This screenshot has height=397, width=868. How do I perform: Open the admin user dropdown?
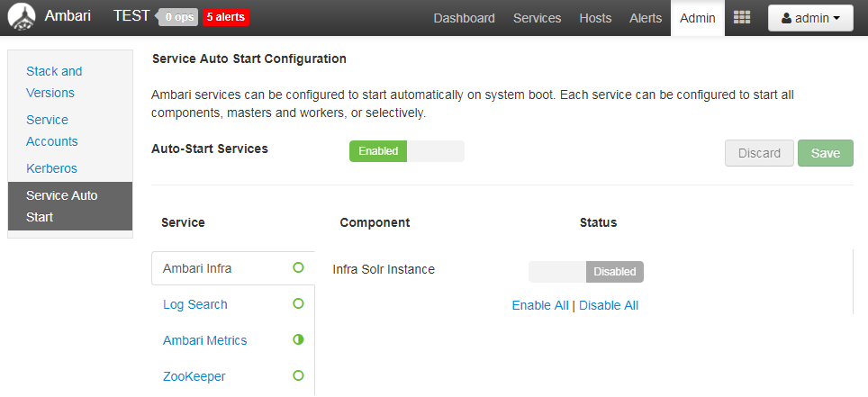click(x=810, y=18)
